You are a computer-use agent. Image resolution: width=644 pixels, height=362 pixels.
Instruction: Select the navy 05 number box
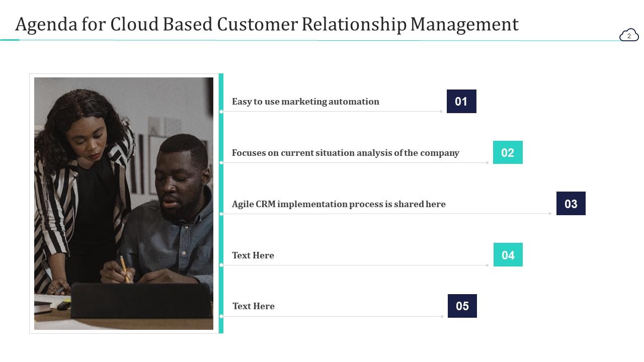click(462, 306)
